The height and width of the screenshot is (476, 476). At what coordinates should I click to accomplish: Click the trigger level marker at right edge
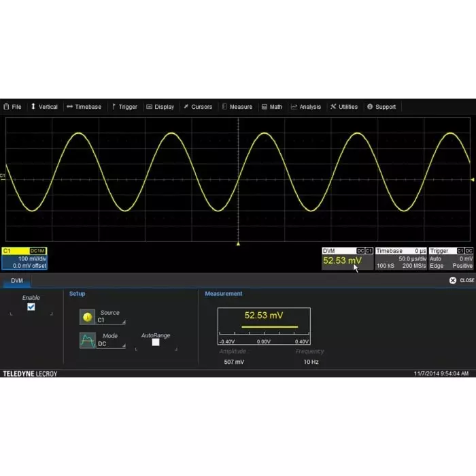pos(473,180)
